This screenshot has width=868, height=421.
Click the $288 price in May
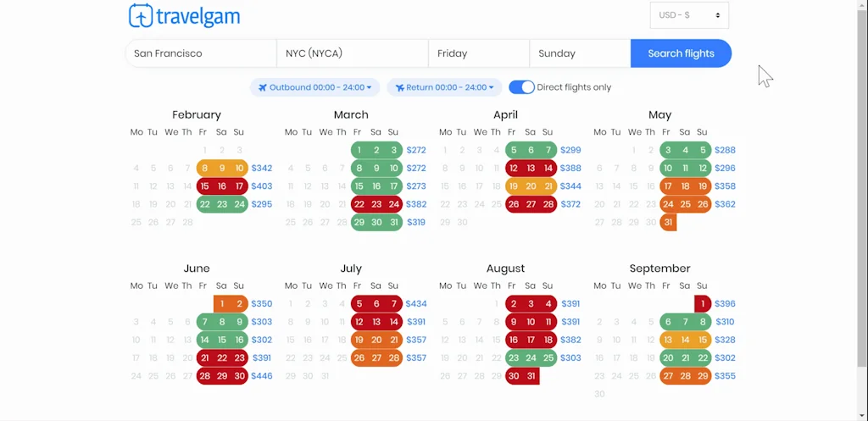(725, 151)
